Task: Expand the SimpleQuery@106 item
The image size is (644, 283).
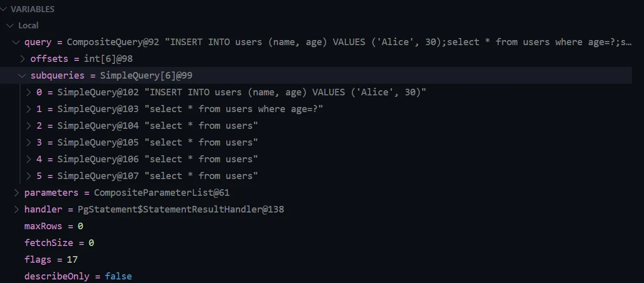Action: [x=29, y=159]
